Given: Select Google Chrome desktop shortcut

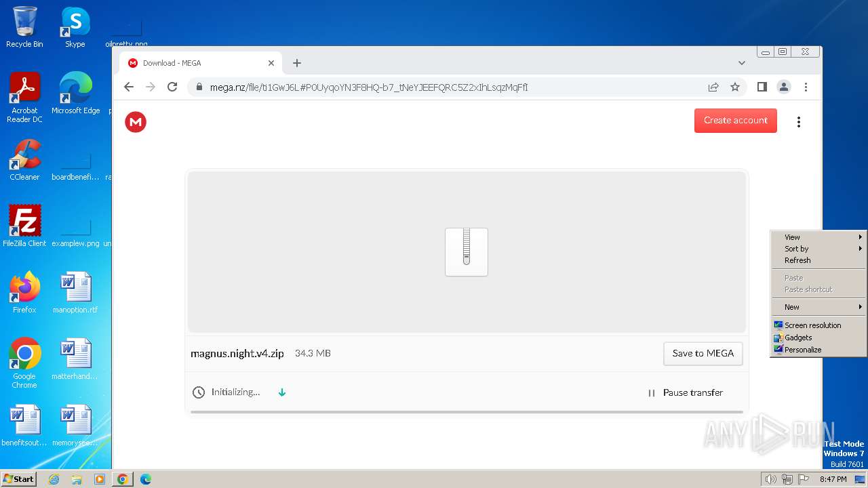Looking at the screenshot, I should 24,363.
